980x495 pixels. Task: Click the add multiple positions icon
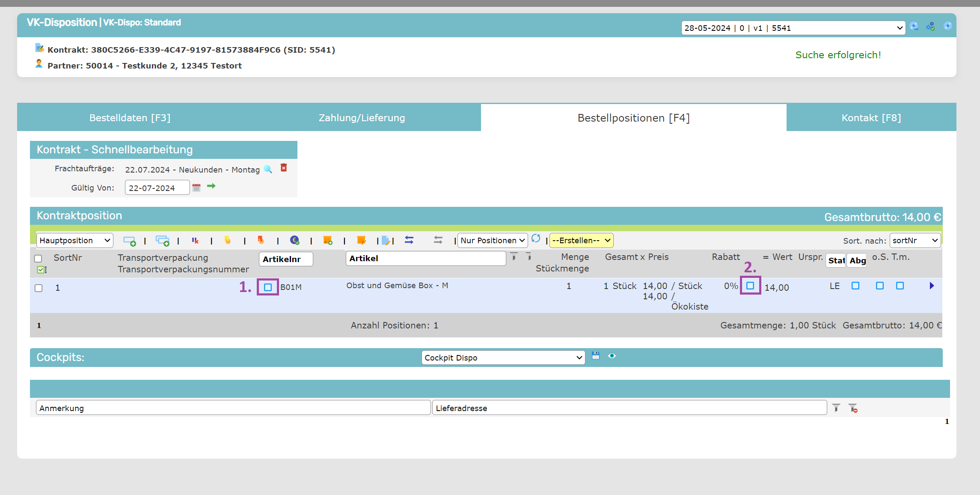pyautogui.click(x=162, y=241)
